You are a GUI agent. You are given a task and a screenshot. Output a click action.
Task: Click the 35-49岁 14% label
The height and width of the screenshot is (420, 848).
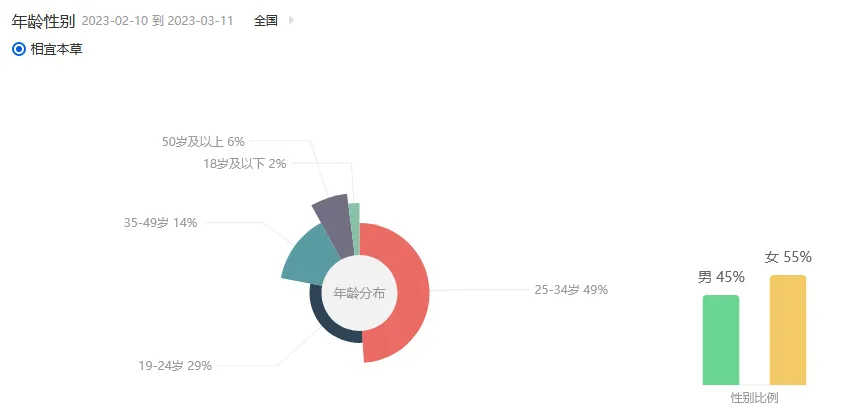tap(161, 223)
